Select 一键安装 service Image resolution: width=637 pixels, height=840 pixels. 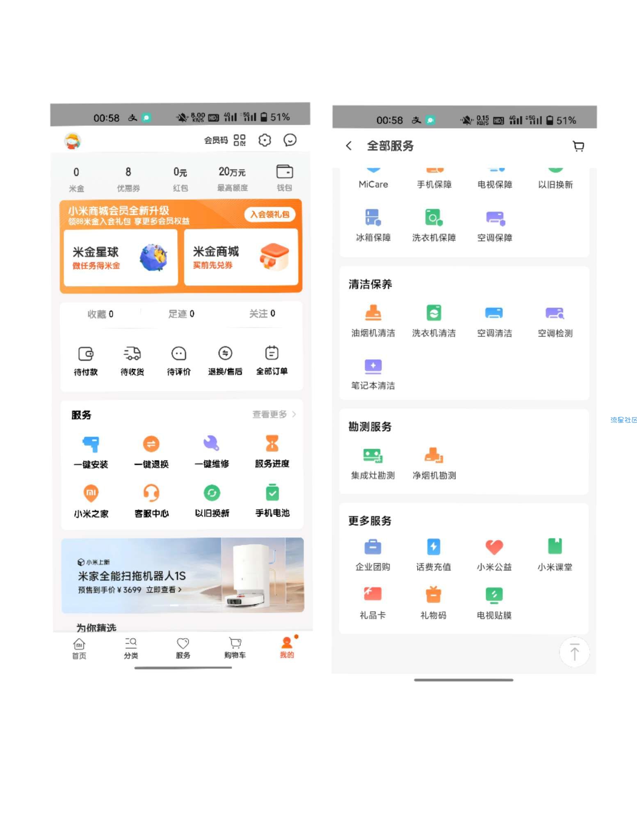point(91,452)
